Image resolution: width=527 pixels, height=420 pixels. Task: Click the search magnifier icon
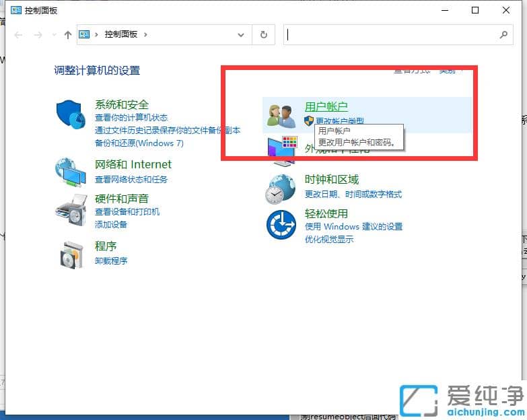coord(503,34)
